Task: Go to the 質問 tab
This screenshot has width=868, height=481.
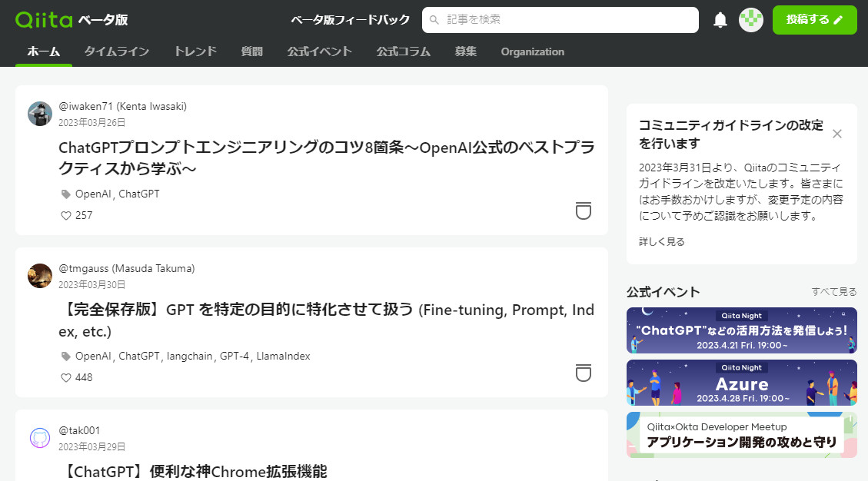Action: [252, 51]
